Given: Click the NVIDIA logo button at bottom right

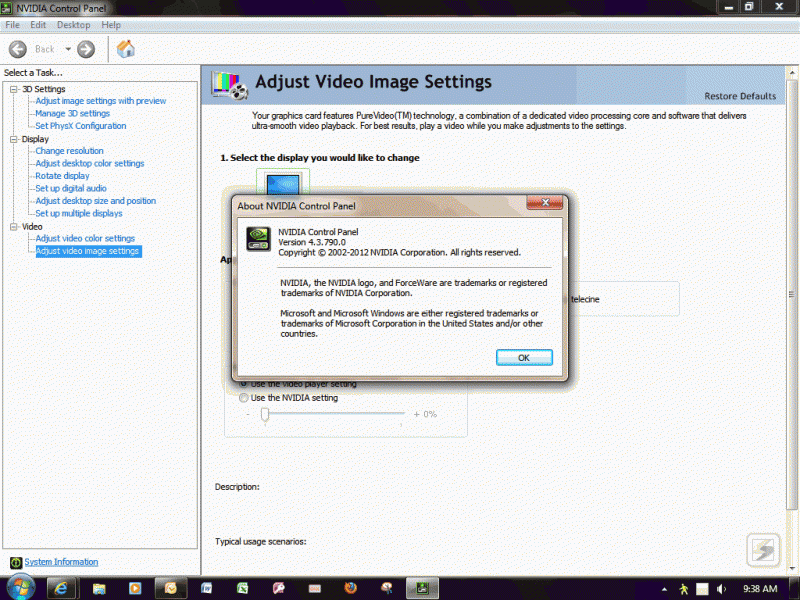Looking at the screenshot, I should [763, 549].
